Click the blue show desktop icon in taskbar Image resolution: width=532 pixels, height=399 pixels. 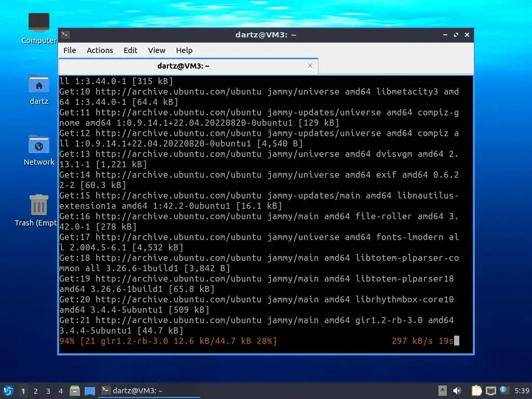[x=90, y=391]
